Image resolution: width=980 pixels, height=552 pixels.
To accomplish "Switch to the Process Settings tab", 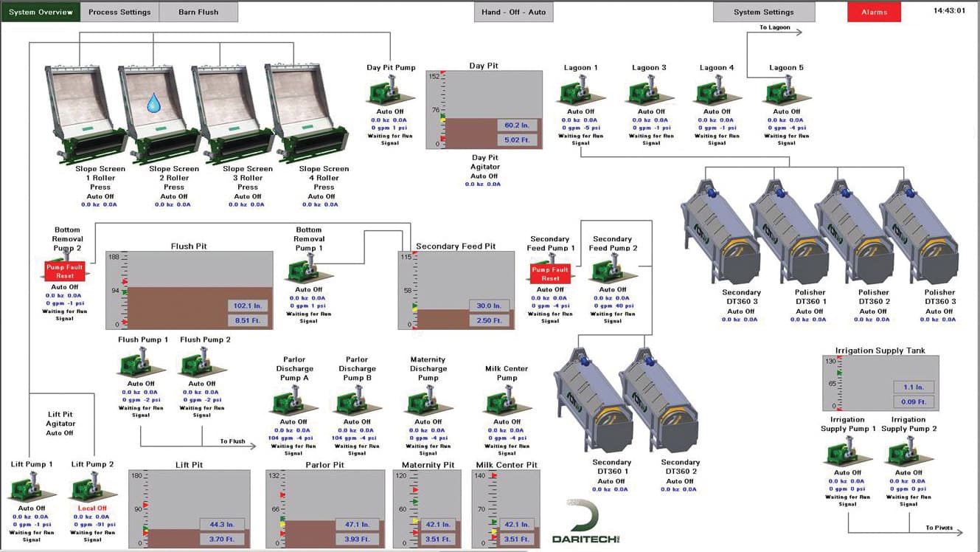I will click(119, 12).
